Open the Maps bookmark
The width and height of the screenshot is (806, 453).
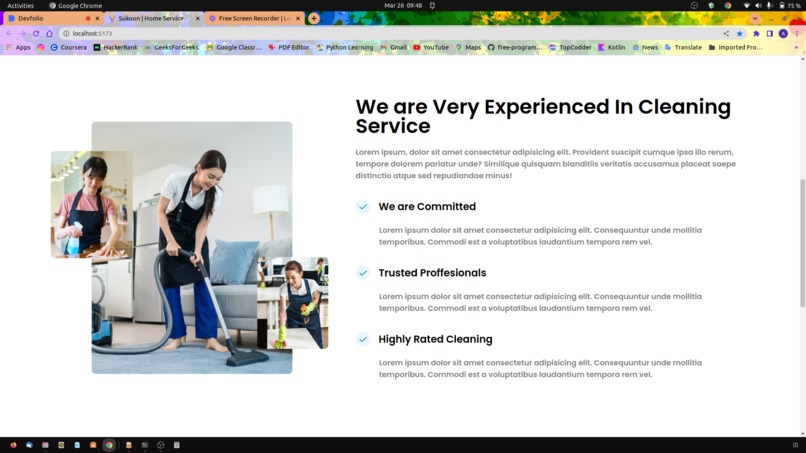pyautogui.click(x=468, y=47)
